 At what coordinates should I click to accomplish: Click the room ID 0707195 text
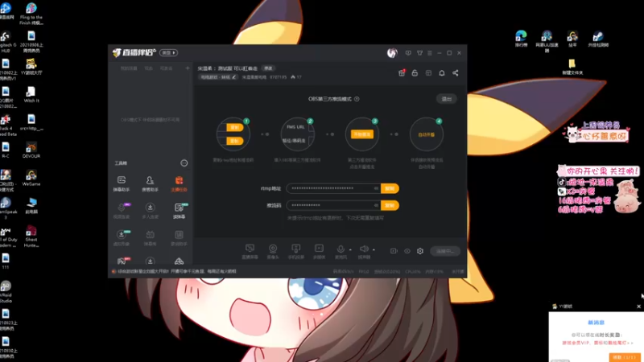tap(278, 77)
